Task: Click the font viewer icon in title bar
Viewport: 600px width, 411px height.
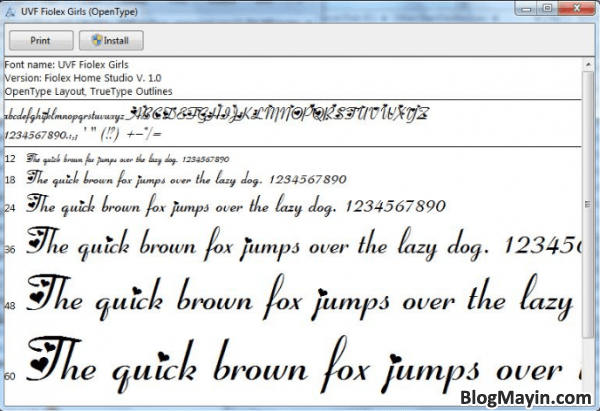Action: click(10, 9)
